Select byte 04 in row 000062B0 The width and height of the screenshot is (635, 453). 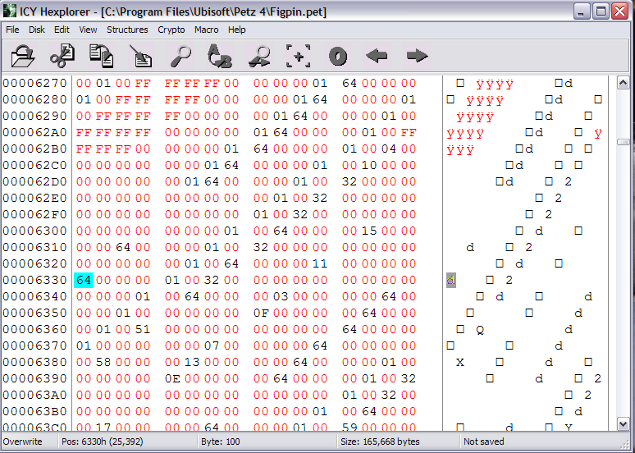pos(389,149)
